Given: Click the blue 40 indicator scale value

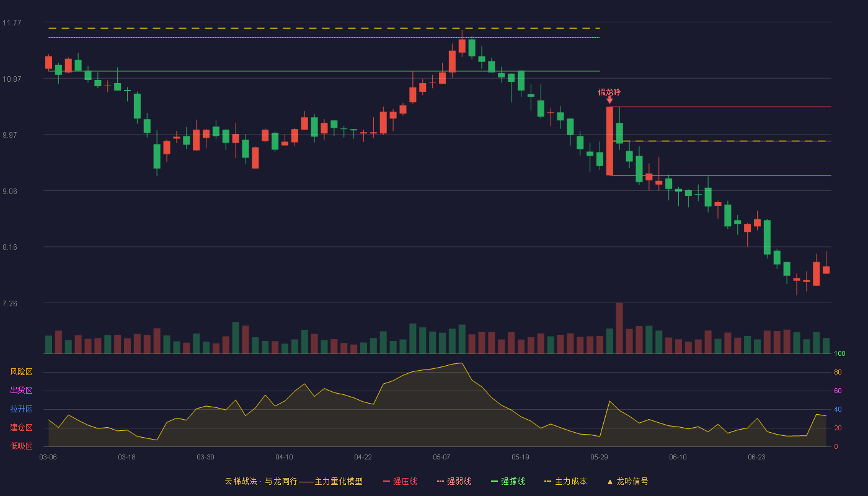Looking at the screenshot, I should pos(838,409).
